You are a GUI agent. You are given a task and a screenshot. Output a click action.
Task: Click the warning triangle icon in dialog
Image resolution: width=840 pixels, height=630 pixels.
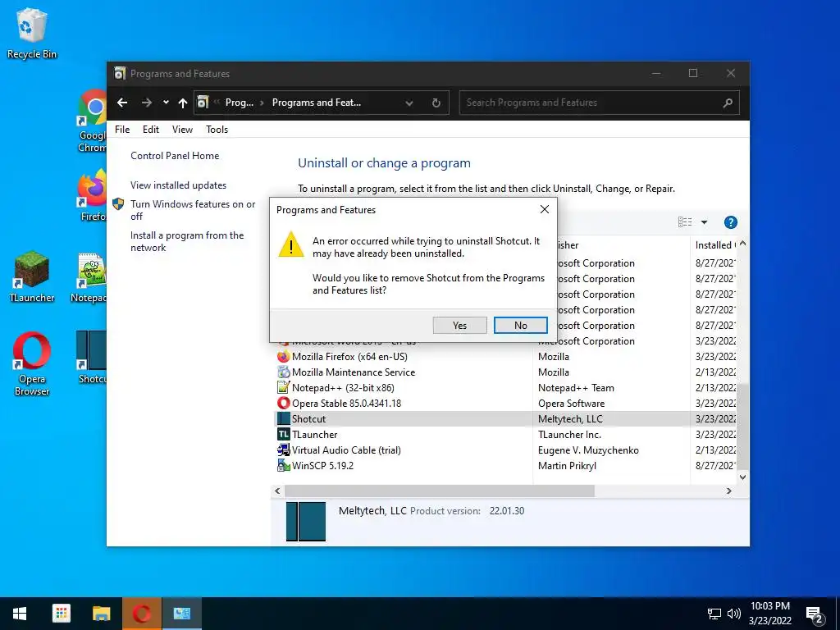tap(291, 244)
